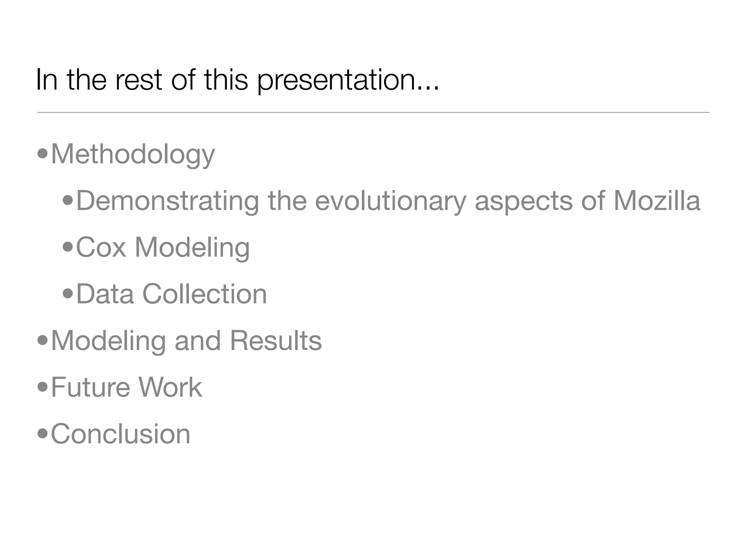
Task: Click the "Demonstrating the evolutionary aspects" sub-bullet text
Action: click(x=388, y=201)
